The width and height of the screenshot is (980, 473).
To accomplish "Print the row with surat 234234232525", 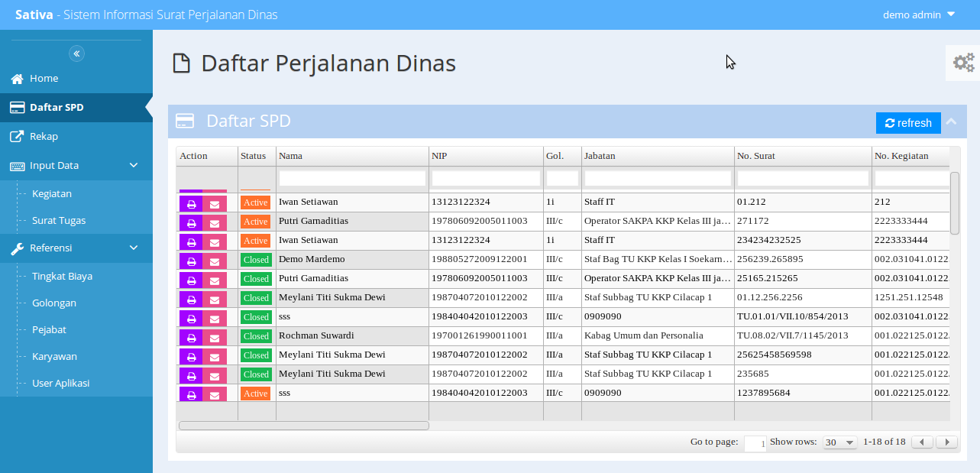I will tap(191, 241).
